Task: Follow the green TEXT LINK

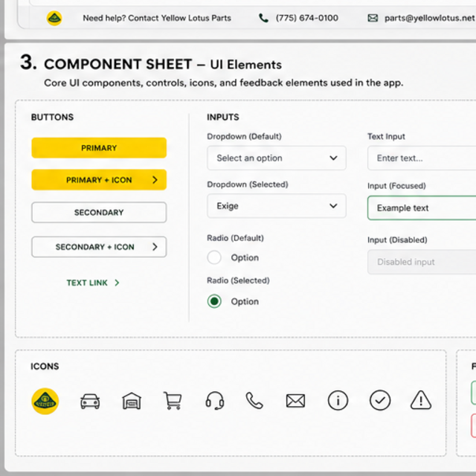Action: 93,283
